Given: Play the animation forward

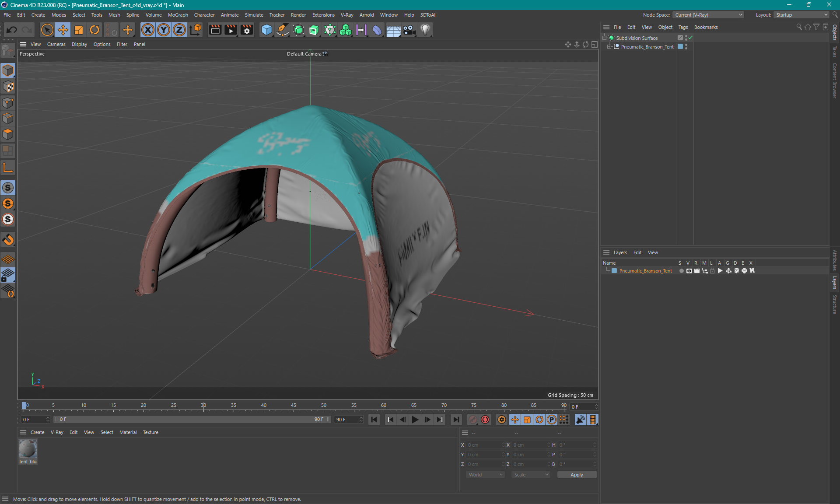Looking at the screenshot, I should (x=415, y=420).
